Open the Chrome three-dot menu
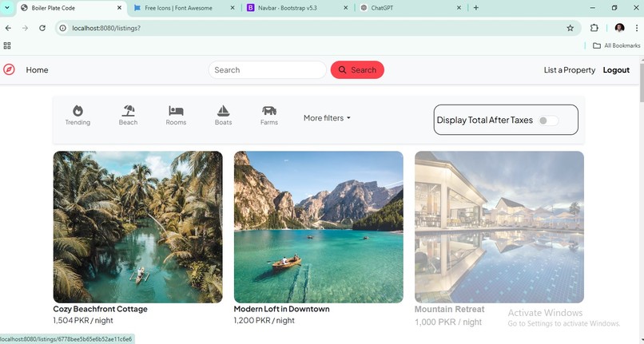Viewport: 644px width, 344px height. 636,28
